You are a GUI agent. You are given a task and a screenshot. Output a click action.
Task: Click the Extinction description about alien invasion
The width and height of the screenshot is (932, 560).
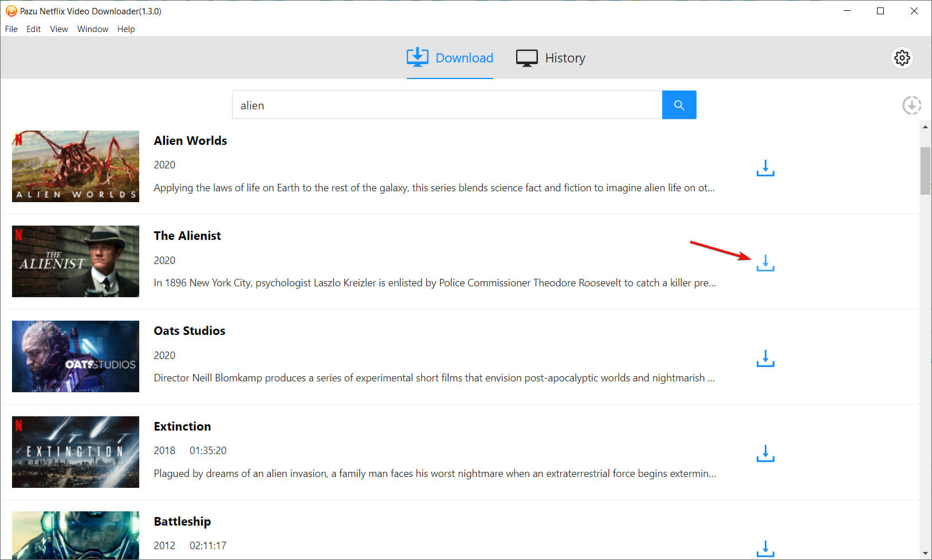click(435, 474)
